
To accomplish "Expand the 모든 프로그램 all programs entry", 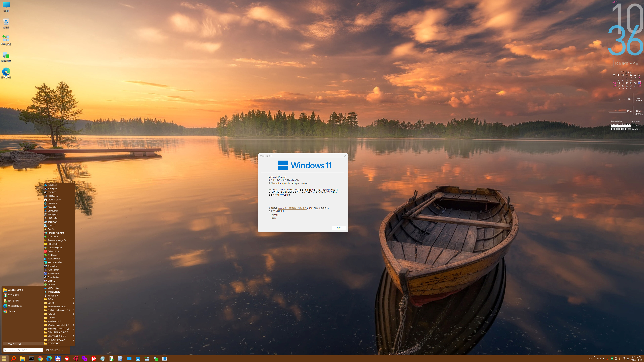I will coord(23,344).
